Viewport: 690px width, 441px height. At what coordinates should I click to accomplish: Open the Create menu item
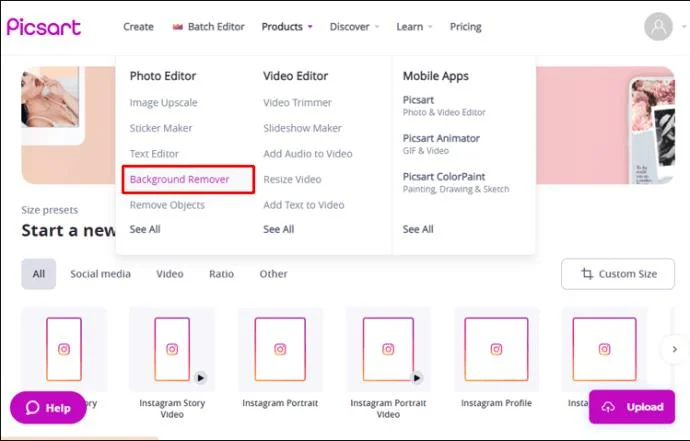pyautogui.click(x=138, y=27)
